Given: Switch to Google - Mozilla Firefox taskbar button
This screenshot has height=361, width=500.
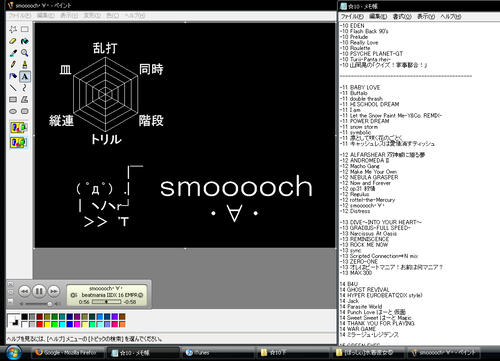Looking at the screenshot, I should tap(66, 353).
